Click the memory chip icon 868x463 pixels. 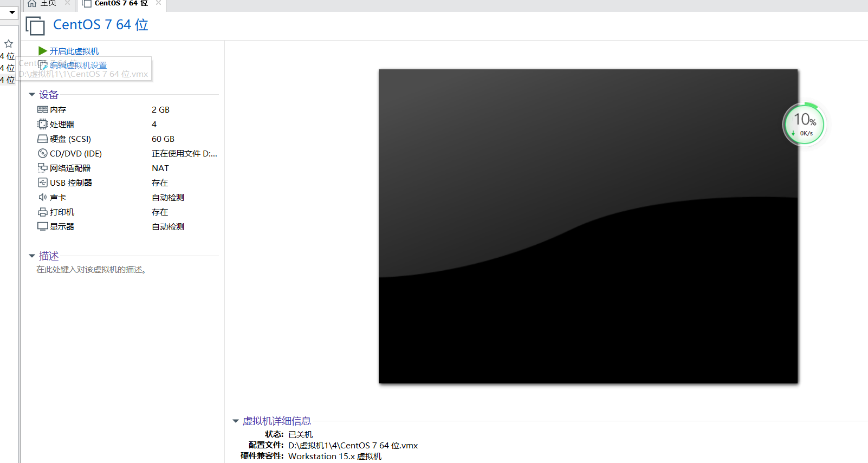pos(43,109)
